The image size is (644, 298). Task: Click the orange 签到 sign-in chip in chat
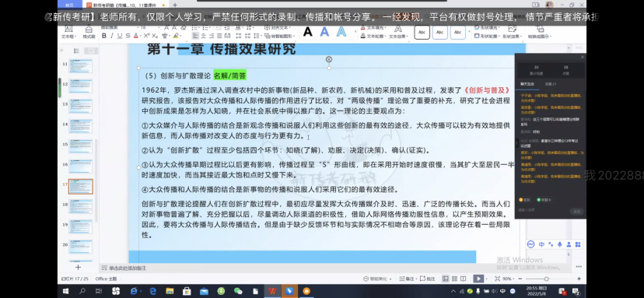[x=524, y=200]
